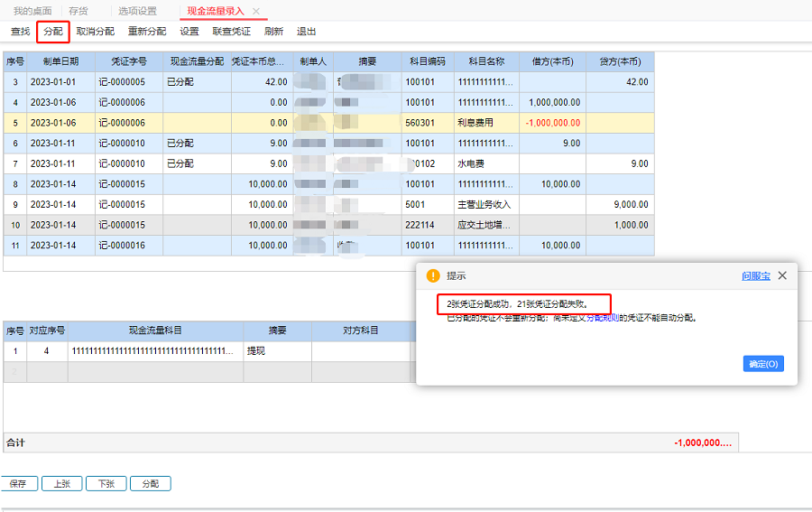Open 设置 from the toolbar
The image size is (812, 512).
(189, 32)
